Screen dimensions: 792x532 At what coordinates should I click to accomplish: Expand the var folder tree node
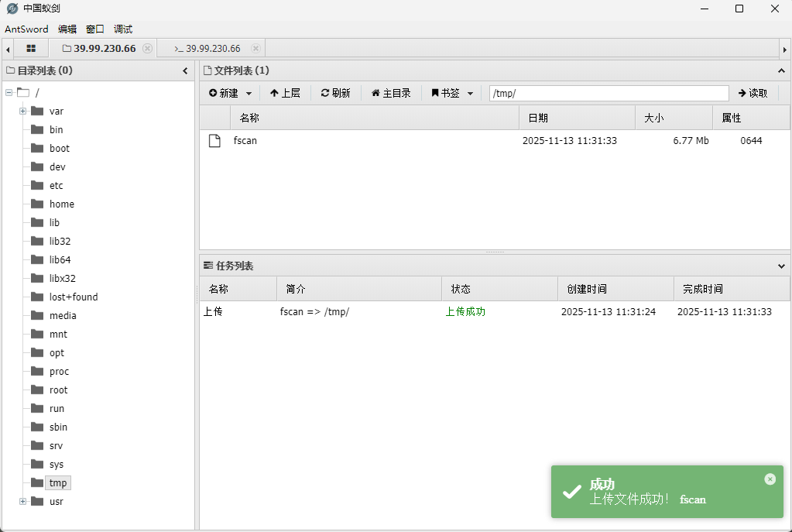(x=22, y=111)
